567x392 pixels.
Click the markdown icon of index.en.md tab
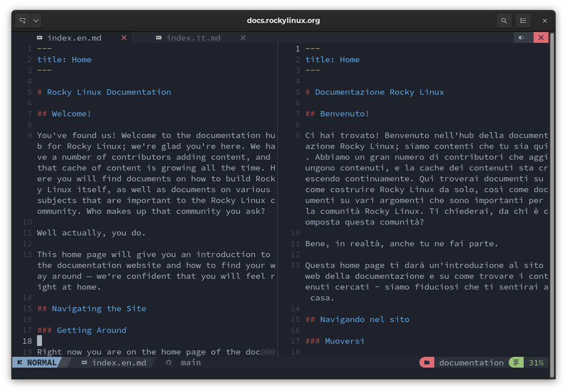(40, 38)
